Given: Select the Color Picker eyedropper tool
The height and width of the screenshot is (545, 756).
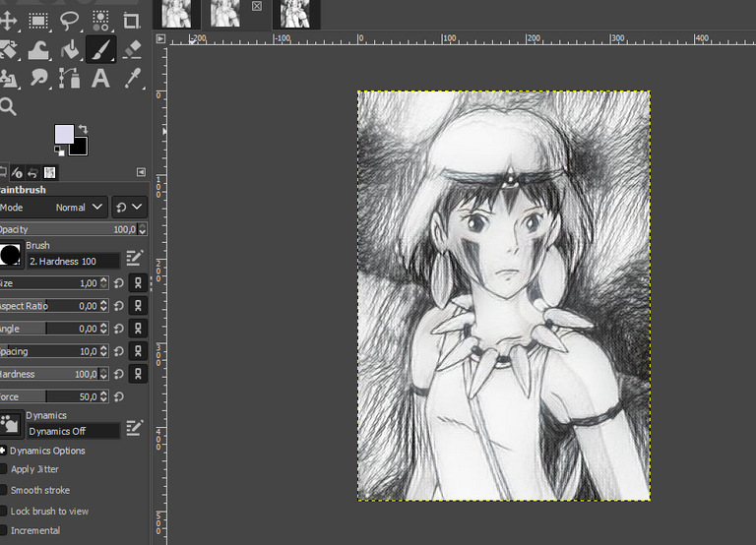Looking at the screenshot, I should pyautogui.click(x=132, y=78).
